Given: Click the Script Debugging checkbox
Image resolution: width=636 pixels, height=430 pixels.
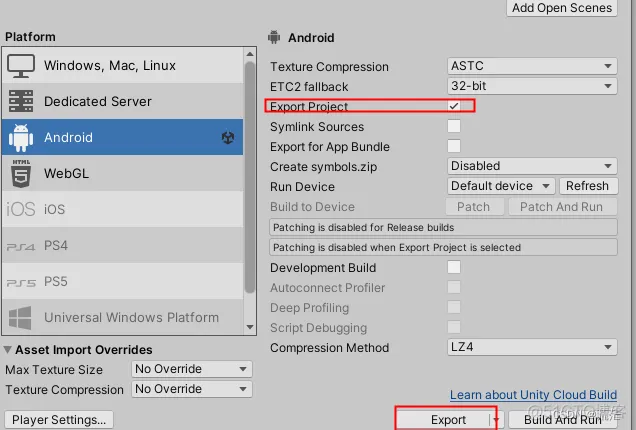Looking at the screenshot, I should click(454, 327).
